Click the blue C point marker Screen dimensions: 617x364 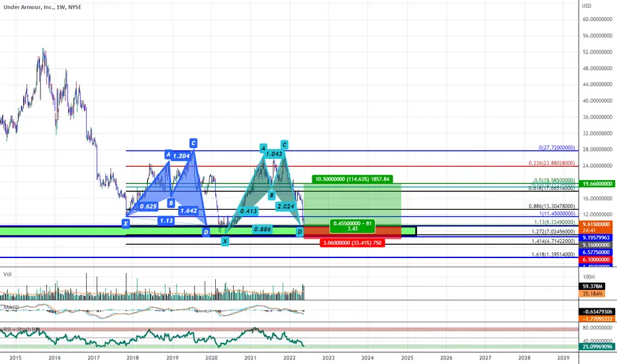coord(193,143)
